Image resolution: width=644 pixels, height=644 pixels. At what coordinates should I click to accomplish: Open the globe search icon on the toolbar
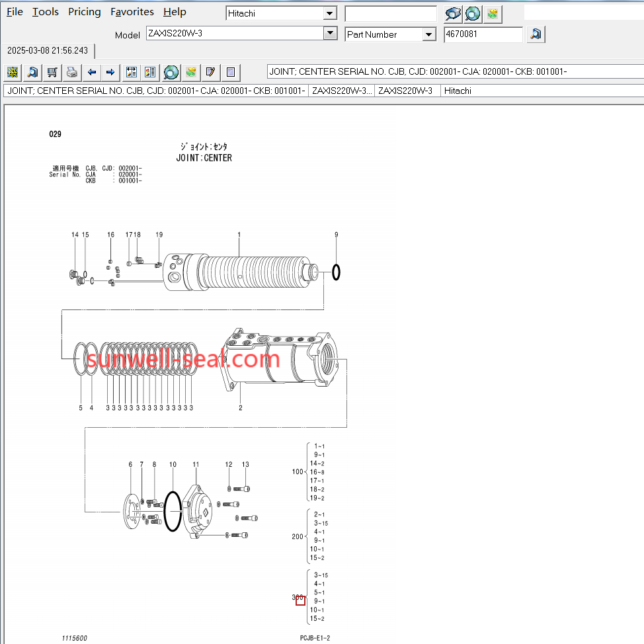171,72
